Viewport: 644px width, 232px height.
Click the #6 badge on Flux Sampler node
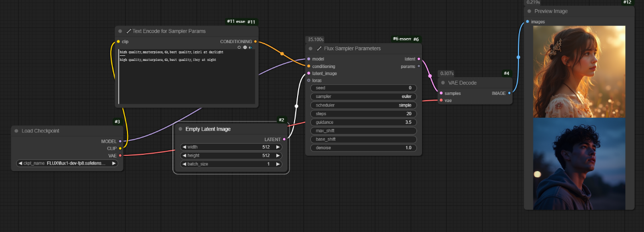tap(416, 39)
